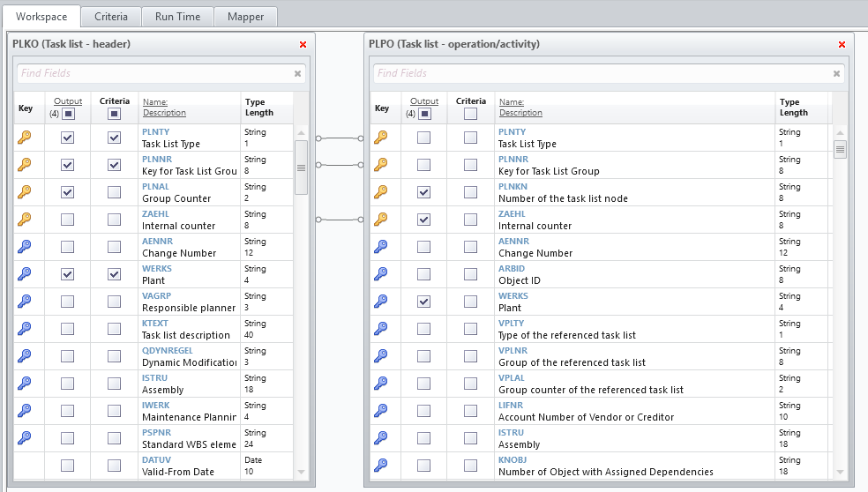
Task: Check Output for PLKO Change Number
Action: tap(68, 247)
